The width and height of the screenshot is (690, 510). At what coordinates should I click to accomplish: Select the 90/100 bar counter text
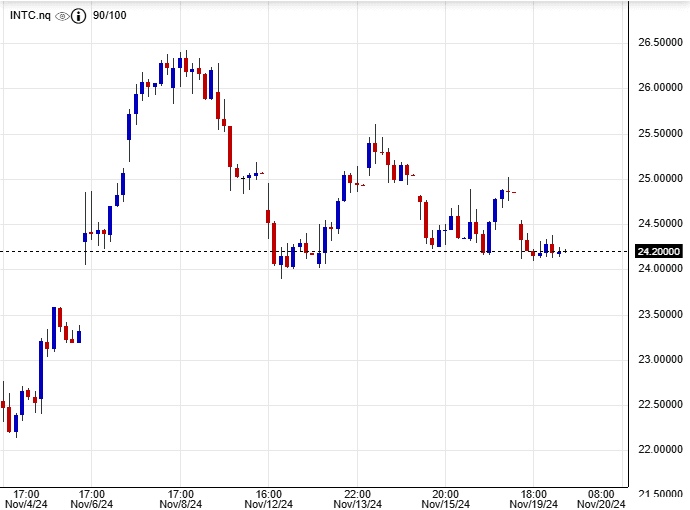coord(109,16)
